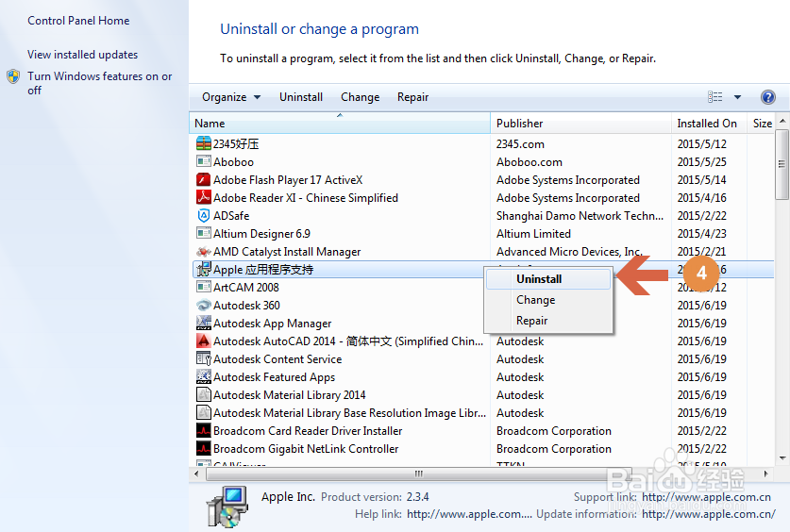Select the 2015/4/16 install date cell
This screenshot has height=532, width=790.
(702, 198)
